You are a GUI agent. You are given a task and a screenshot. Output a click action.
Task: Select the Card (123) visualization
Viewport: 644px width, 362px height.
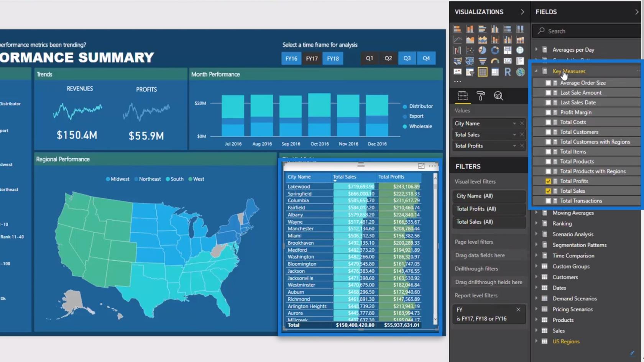pyautogui.click(x=508, y=61)
